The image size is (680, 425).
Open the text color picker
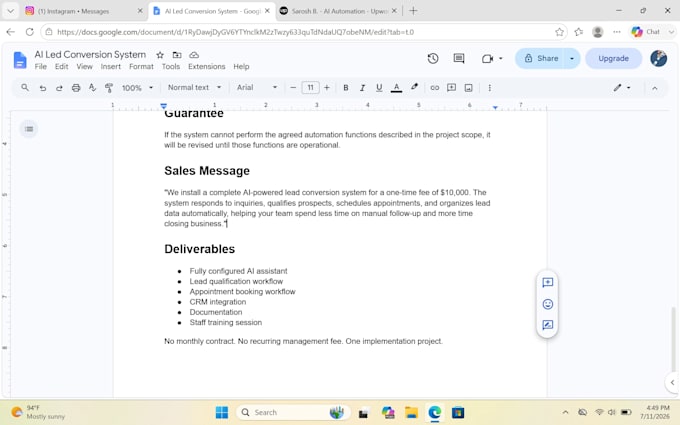click(x=396, y=88)
